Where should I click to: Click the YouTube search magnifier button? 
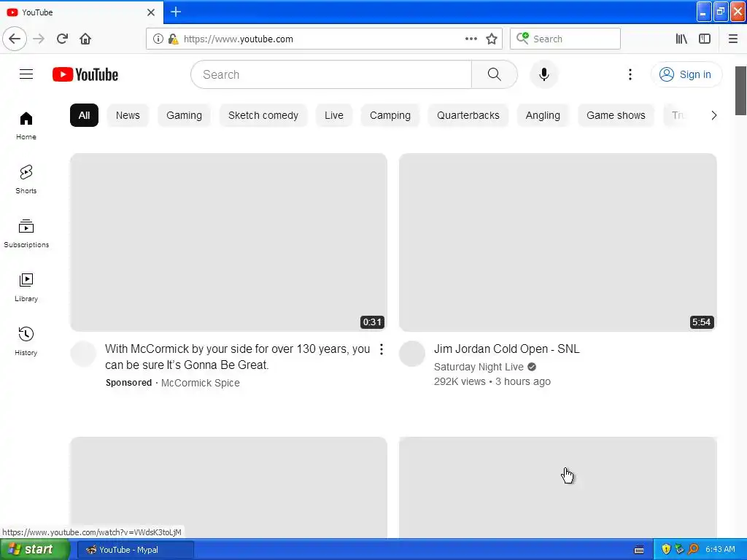pos(494,74)
